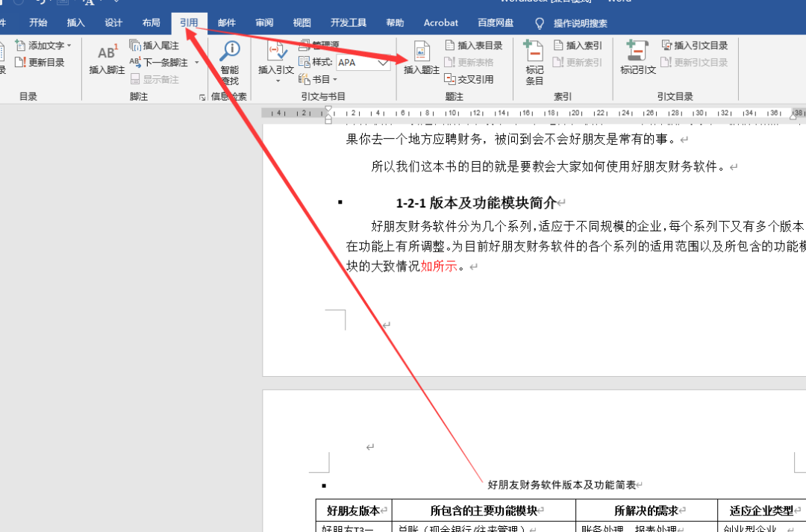Screen dimensions: 806x532
Task: Click table header 适应企业类型
Action: pyautogui.click(x=762, y=511)
